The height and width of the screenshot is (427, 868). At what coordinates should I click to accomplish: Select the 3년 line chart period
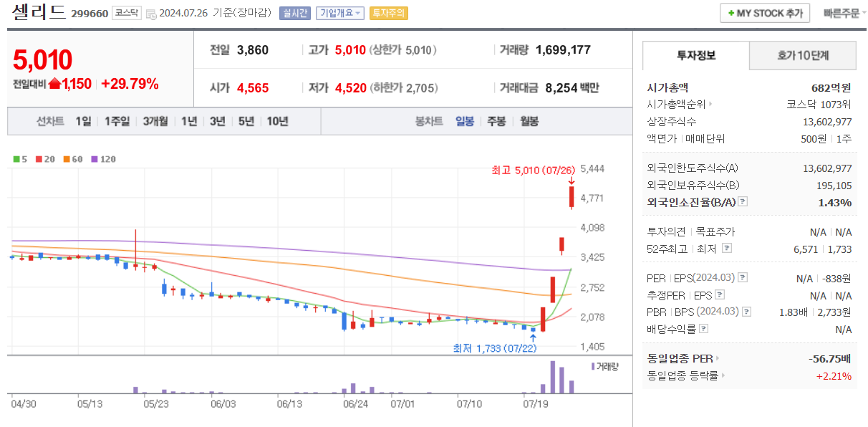point(218,121)
